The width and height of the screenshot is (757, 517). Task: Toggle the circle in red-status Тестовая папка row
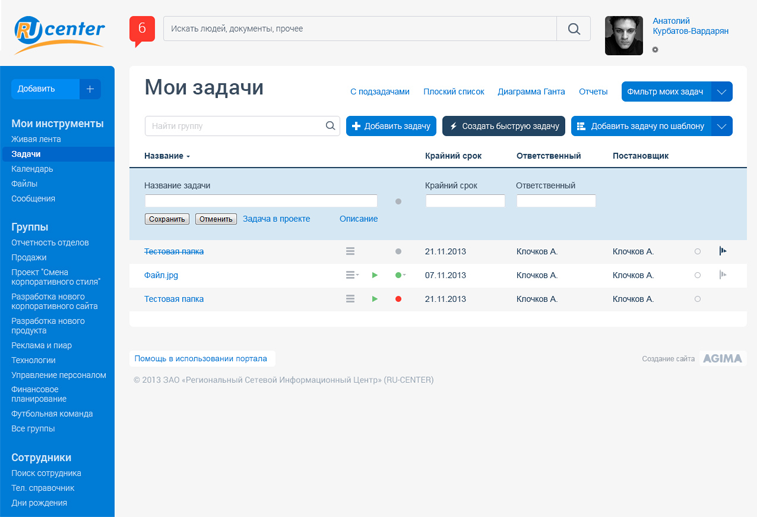pos(698,299)
